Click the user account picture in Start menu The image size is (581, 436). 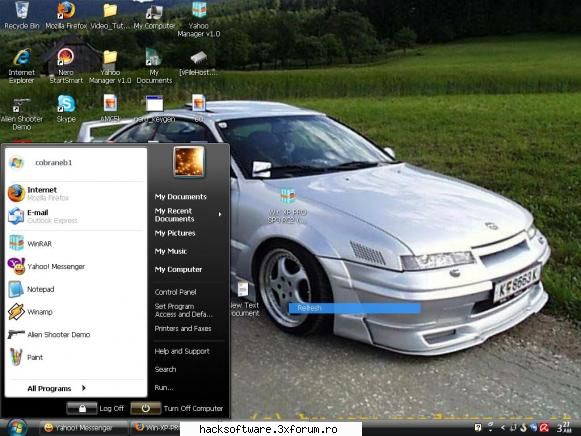[x=189, y=161]
